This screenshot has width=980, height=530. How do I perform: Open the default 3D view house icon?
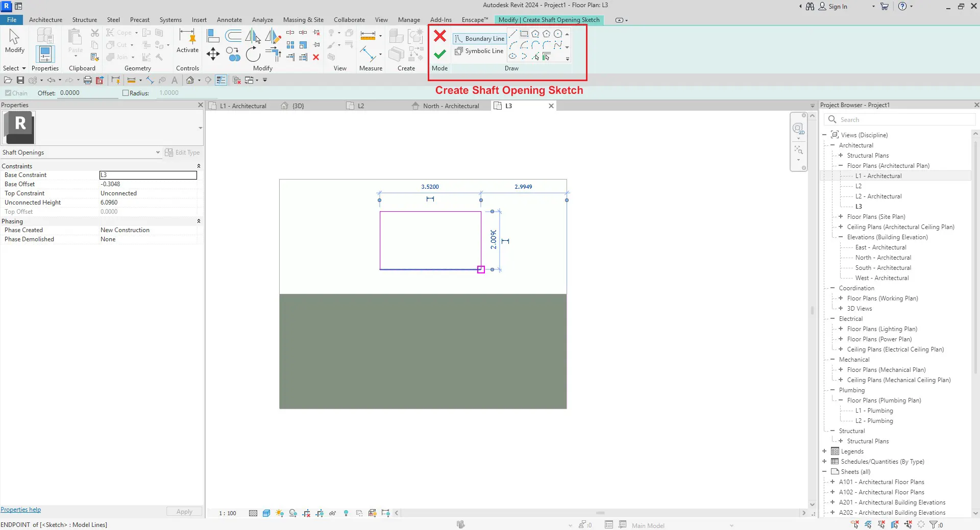point(190,80)
